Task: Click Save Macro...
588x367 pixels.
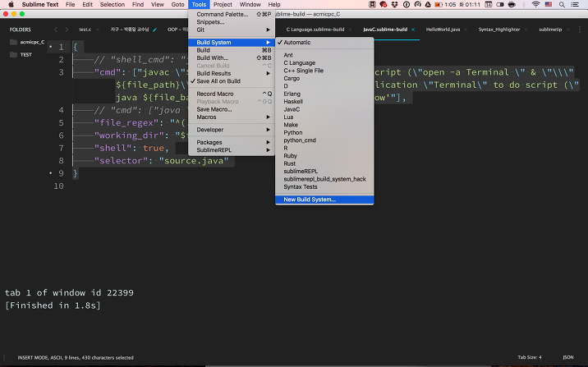Action: point(232,109)
